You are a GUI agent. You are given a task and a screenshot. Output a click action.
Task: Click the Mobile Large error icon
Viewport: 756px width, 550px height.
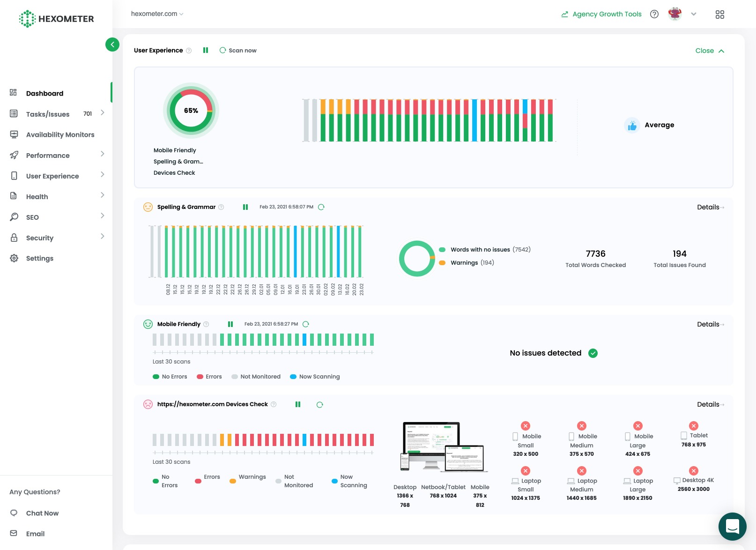coord(638,426)
